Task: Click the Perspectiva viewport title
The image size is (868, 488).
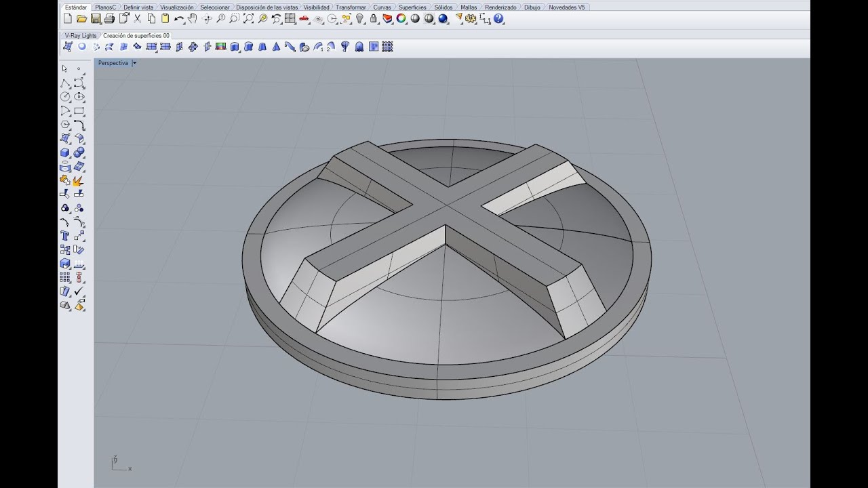Action: (x=113, y=63)
